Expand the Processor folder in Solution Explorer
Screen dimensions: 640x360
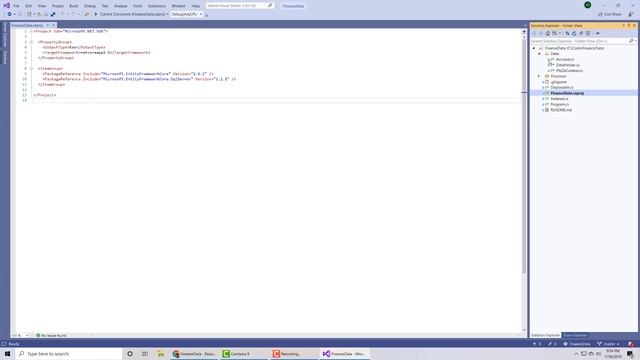(539, 76)
